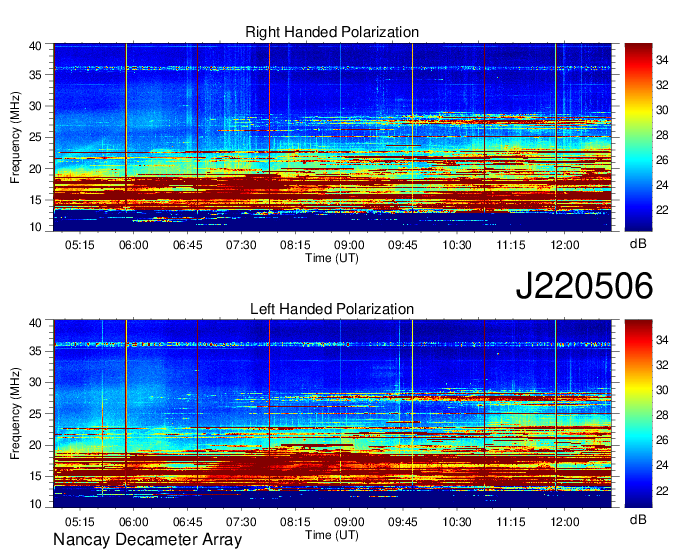Click the 15 MHz tick on the Right Handed frequency axis
This screenshot has width=680, height=552.
click(35, 200)
